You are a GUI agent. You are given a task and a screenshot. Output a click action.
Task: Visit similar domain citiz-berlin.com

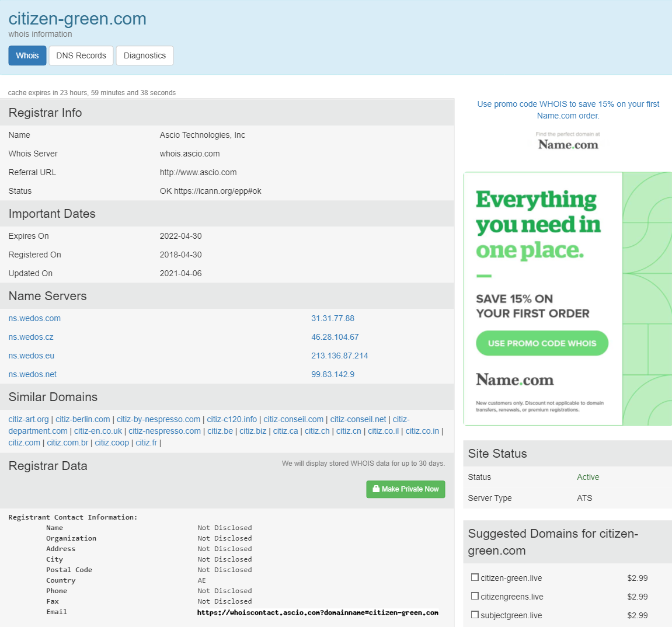coord(83,420)
